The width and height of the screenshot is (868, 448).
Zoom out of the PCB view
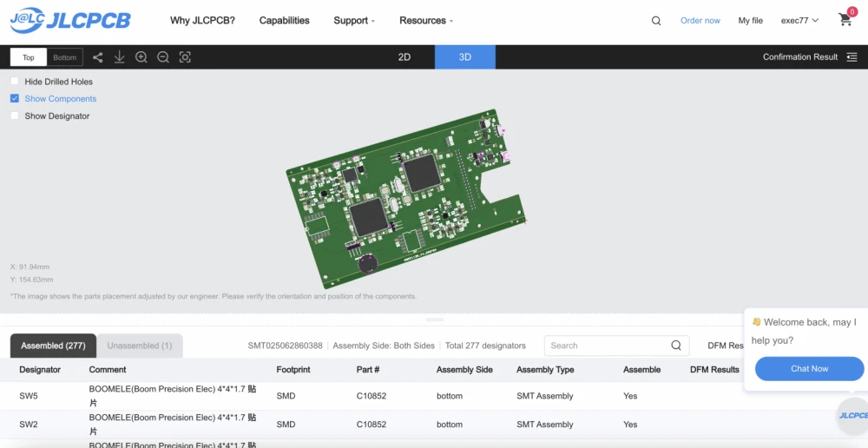click(x=163, y=57)
